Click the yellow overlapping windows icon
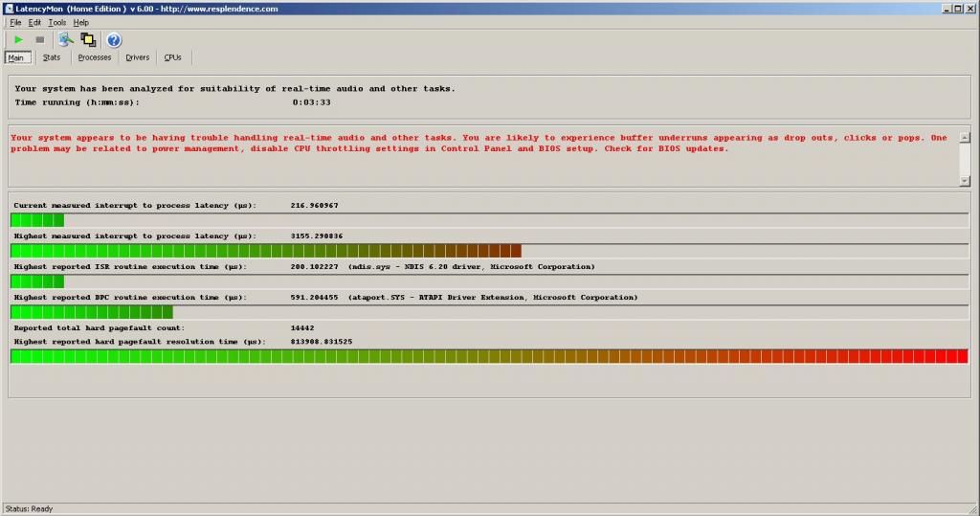The height and width of the screenshot is (516, 980). 89,39
